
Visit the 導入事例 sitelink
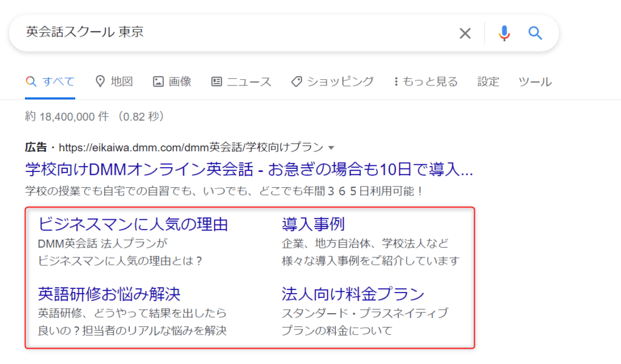click(x=314, y=224)
